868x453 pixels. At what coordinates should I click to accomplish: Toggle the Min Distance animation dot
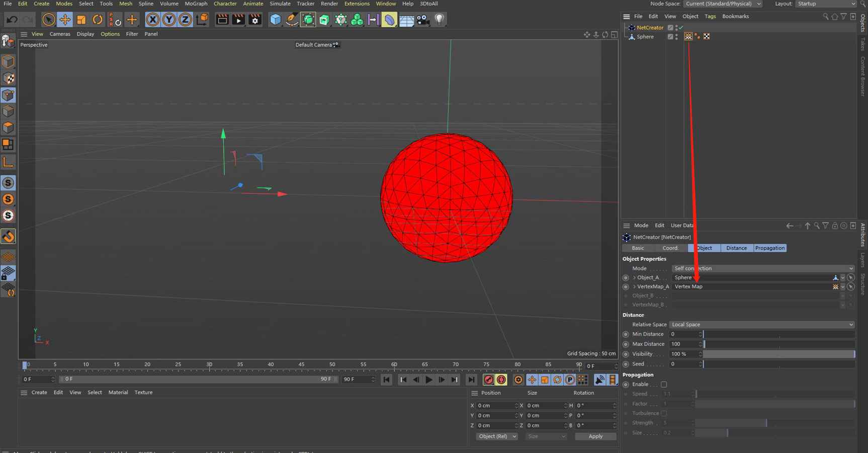(626, 334)
